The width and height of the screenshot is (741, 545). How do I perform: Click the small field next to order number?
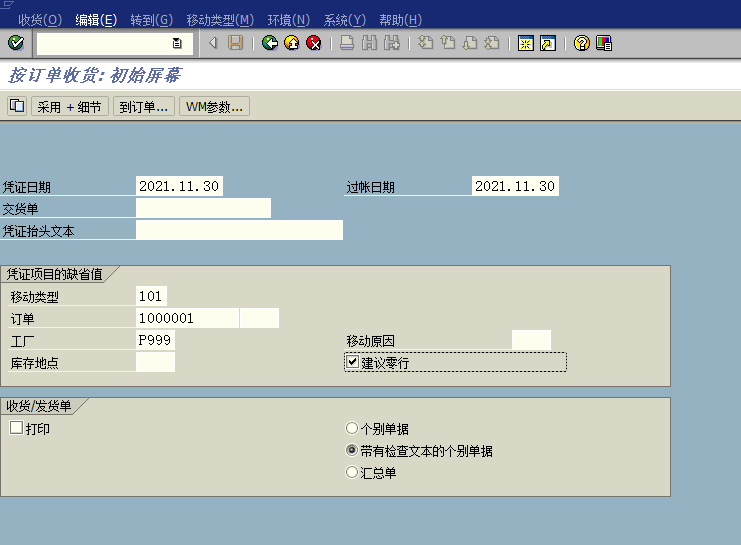tap(259, 318)
